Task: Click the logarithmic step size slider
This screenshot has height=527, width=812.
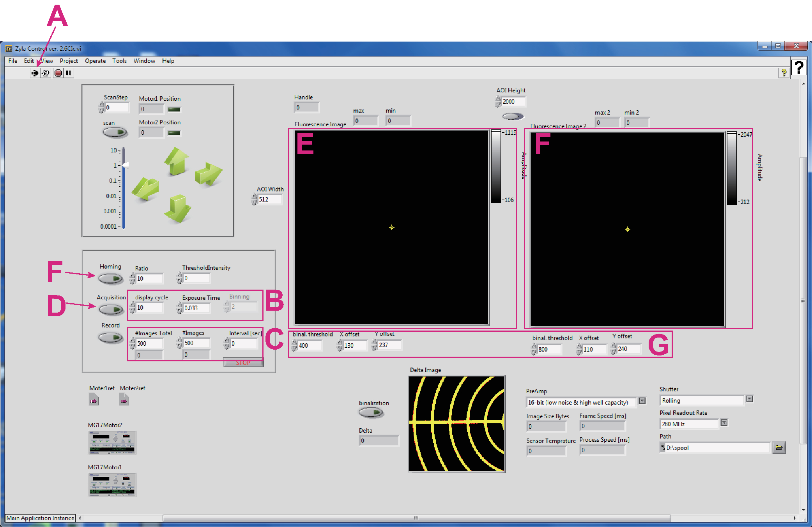Action: point(124,188)
